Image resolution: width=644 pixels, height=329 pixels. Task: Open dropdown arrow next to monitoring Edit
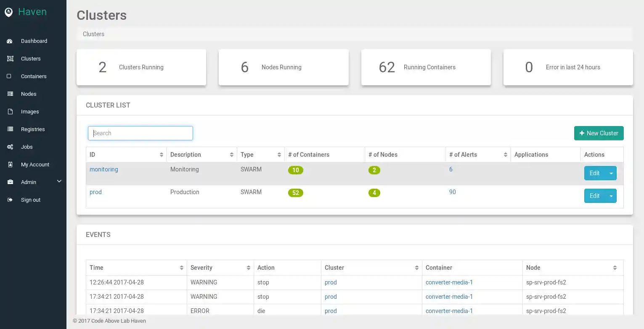pyautogui.click(x=611, y=173)
